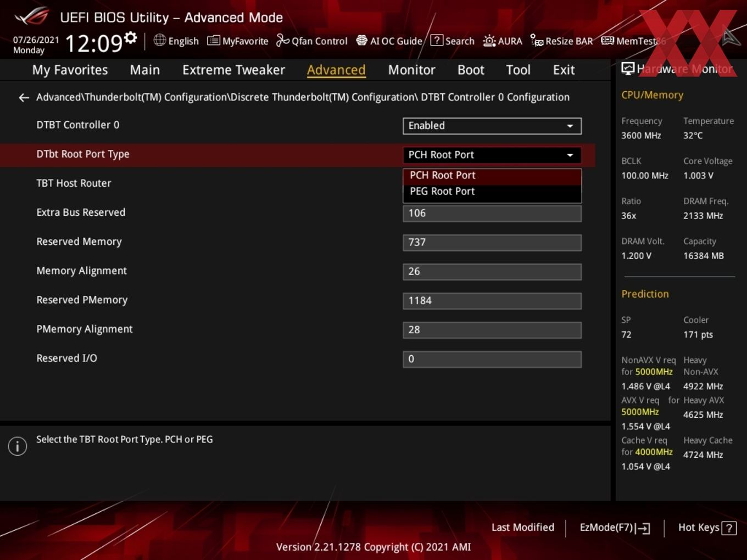This screenshot has height=560, width=747.
Task: Open the Hot Keys help
Action: coord(707,528)
